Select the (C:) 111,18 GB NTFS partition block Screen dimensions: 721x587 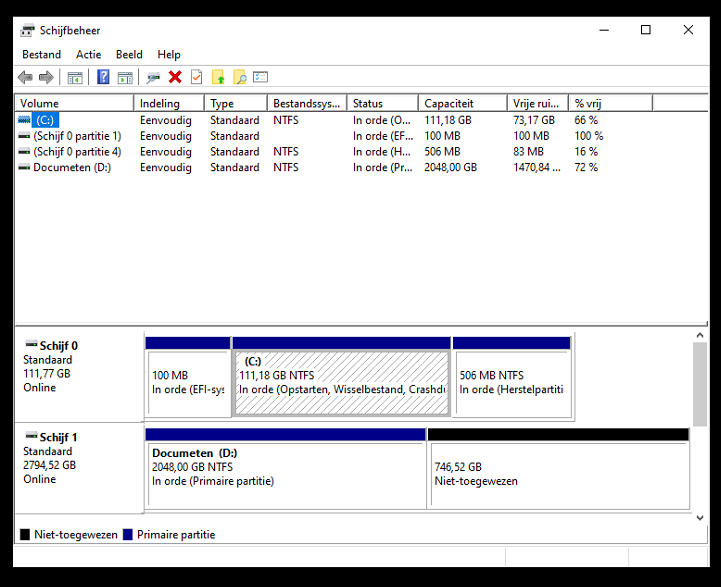click(341, 383)
